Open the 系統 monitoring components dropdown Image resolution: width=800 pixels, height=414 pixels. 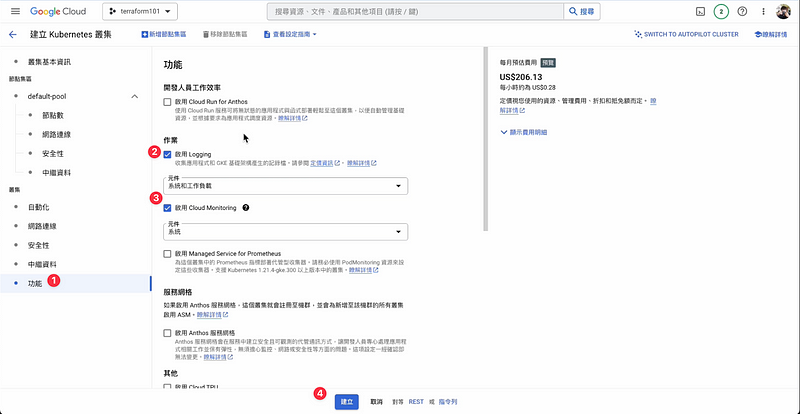point(286,232)
